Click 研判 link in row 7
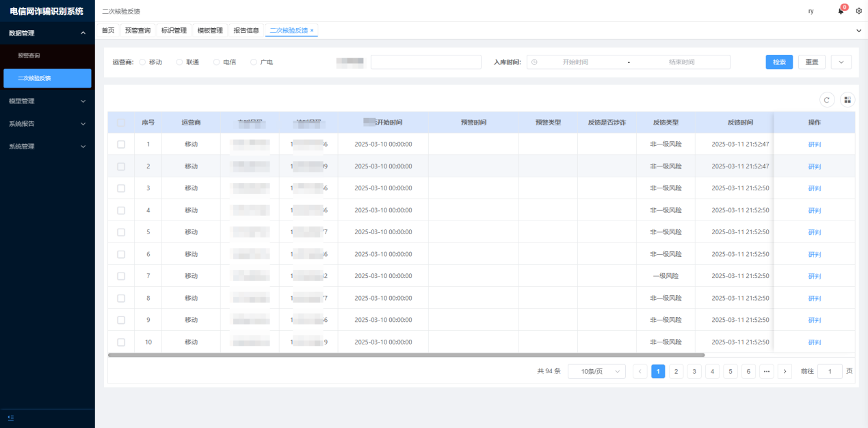 click(814, 276)
